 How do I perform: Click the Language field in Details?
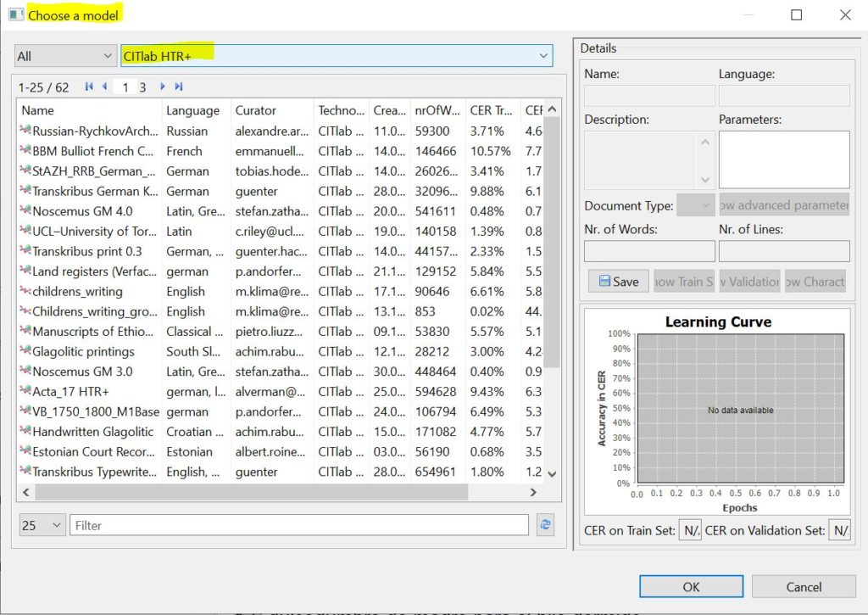[x=784, y=95]
